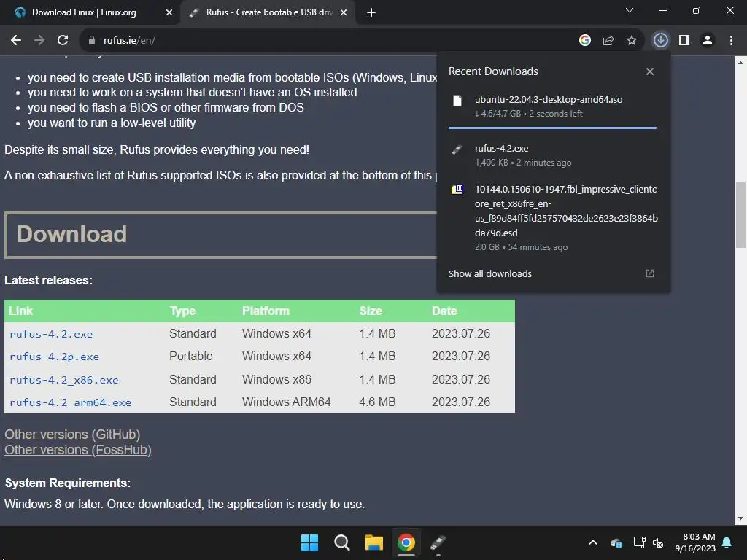Click the Chrome taskbar icon

(406, 542)
